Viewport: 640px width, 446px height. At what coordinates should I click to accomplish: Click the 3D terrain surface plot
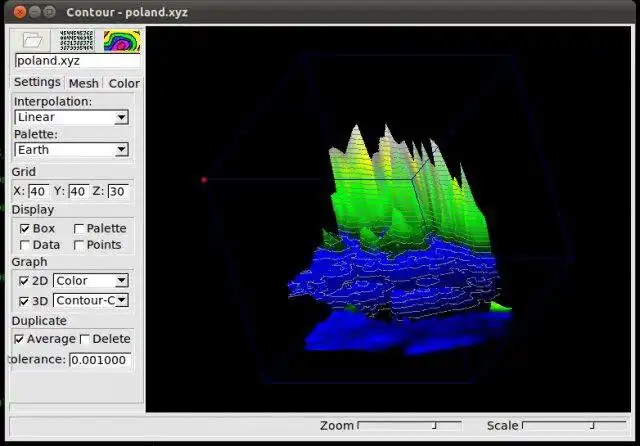click(x=400, y=241)
